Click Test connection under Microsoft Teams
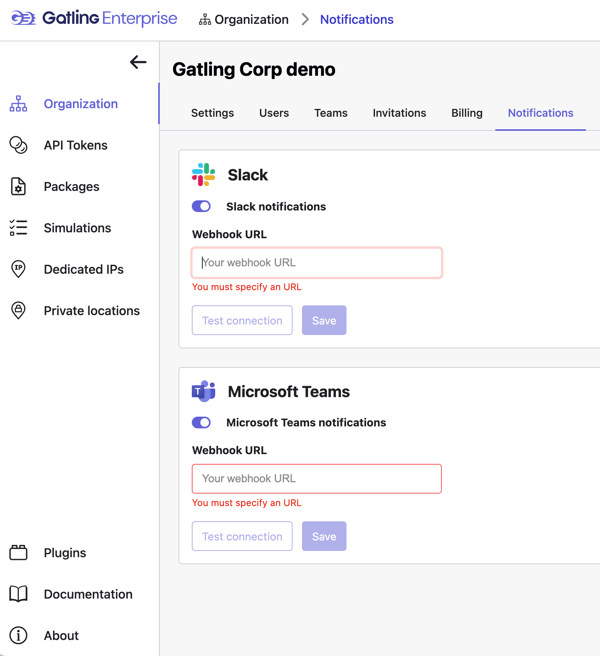Image resolution: width=600 pixels, height=656 pixels. [x=242, y=536]
